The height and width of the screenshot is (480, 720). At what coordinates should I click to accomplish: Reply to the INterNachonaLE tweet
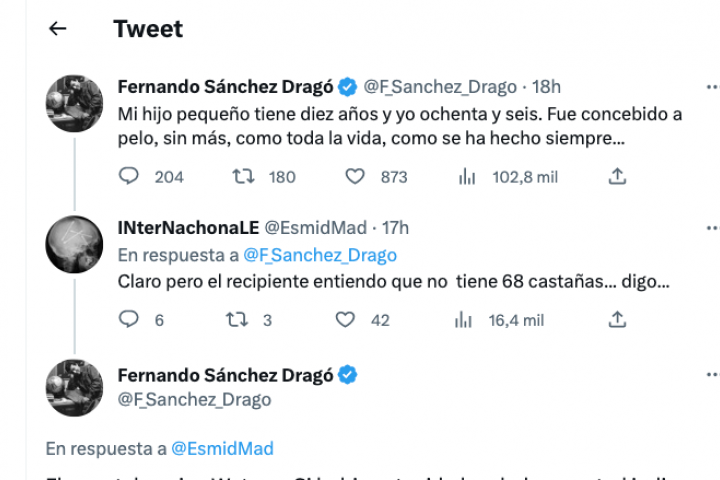pos(129,320)
